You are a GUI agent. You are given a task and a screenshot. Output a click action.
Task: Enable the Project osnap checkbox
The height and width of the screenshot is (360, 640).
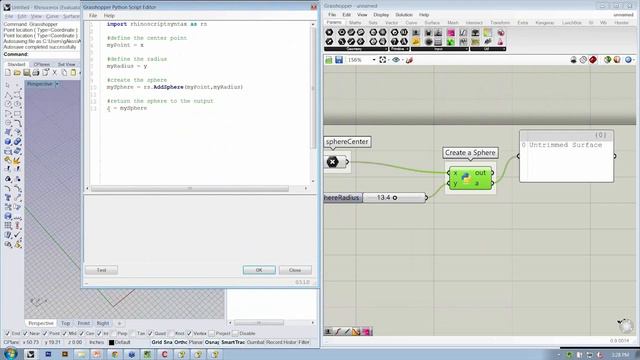tap(211, 333)
